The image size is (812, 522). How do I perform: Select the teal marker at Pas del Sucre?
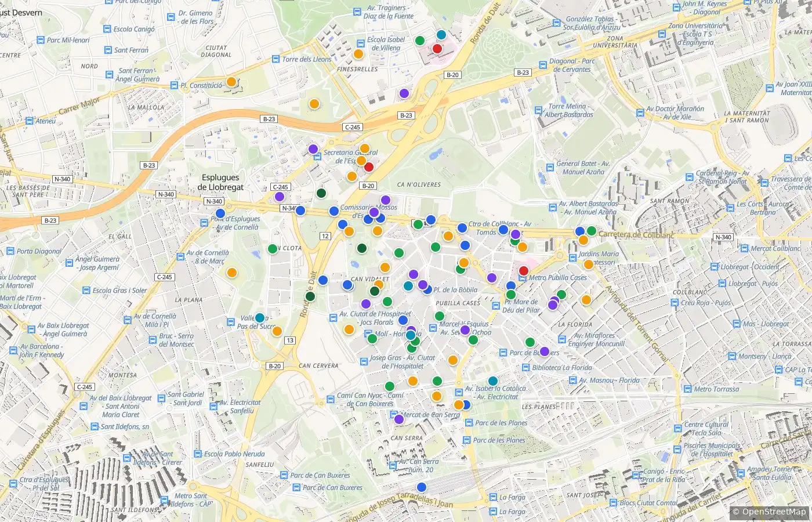tap(260, 318)
